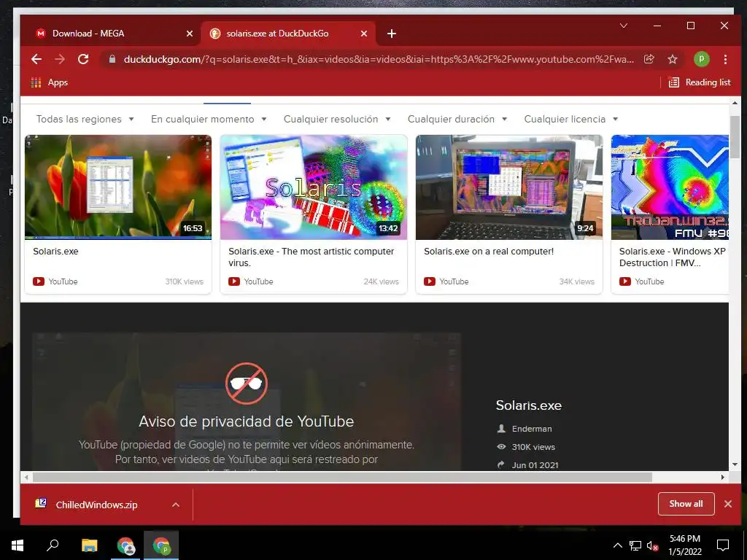The height and width of the screenshot is (560, 747).
Task: Open first Chrome taskbar icon
Action: click(x=125, y=545)
